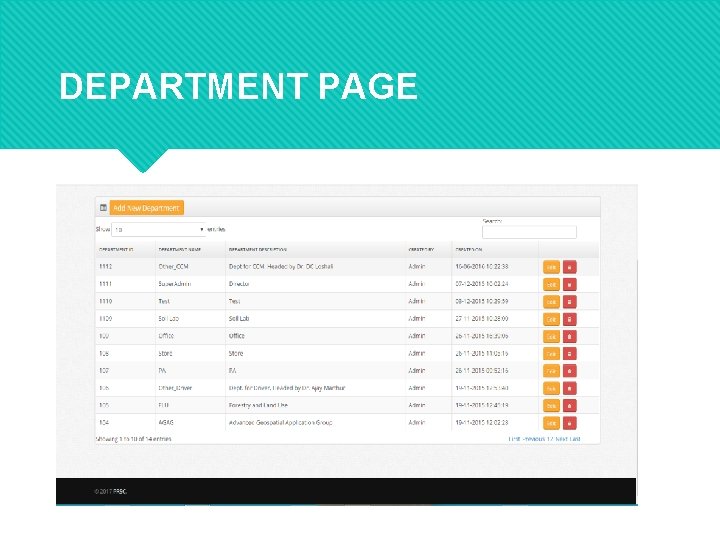Open the Show entries count dropdown

pyautogui.click(x=158, y=229)
